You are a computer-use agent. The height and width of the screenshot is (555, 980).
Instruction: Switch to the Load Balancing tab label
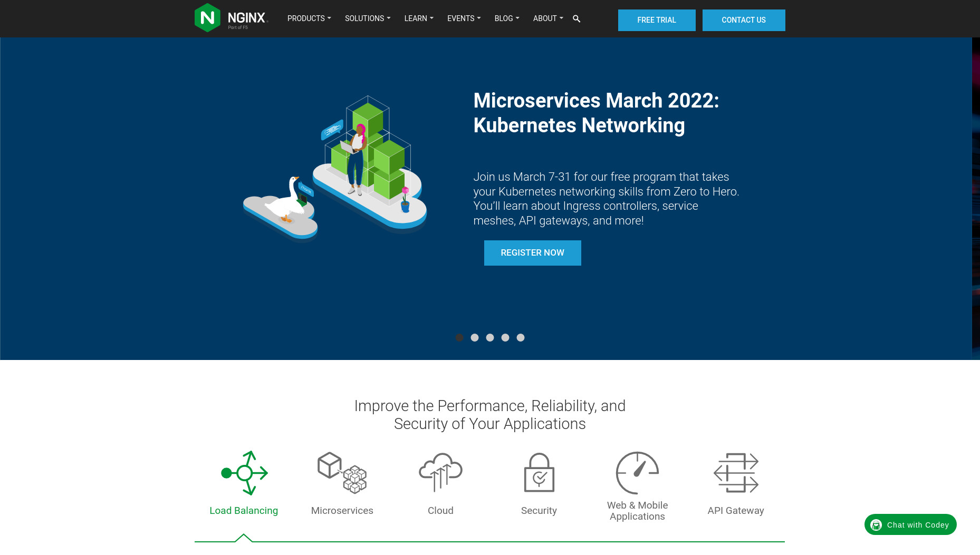(x=244, y=510)
